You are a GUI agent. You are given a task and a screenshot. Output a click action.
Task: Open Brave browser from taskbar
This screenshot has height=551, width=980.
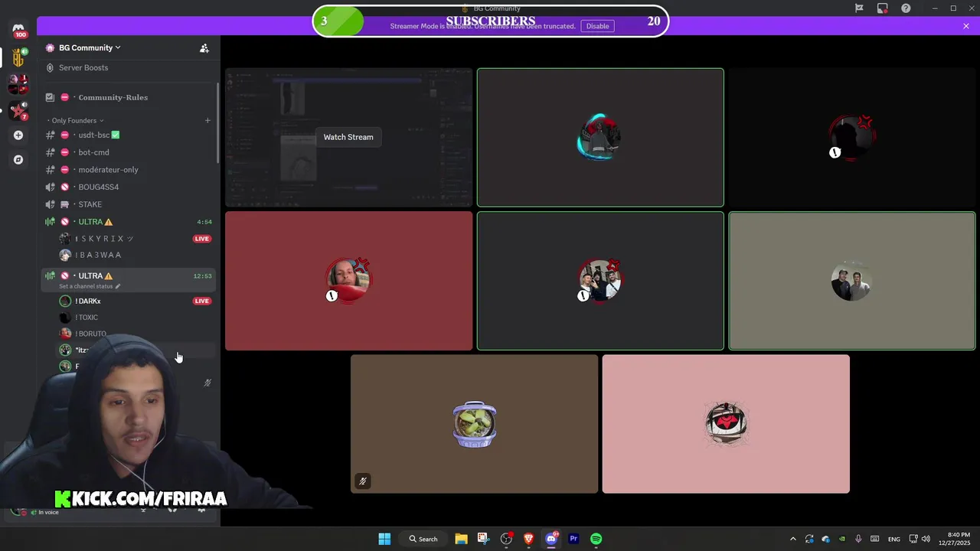tap(528, 539)
